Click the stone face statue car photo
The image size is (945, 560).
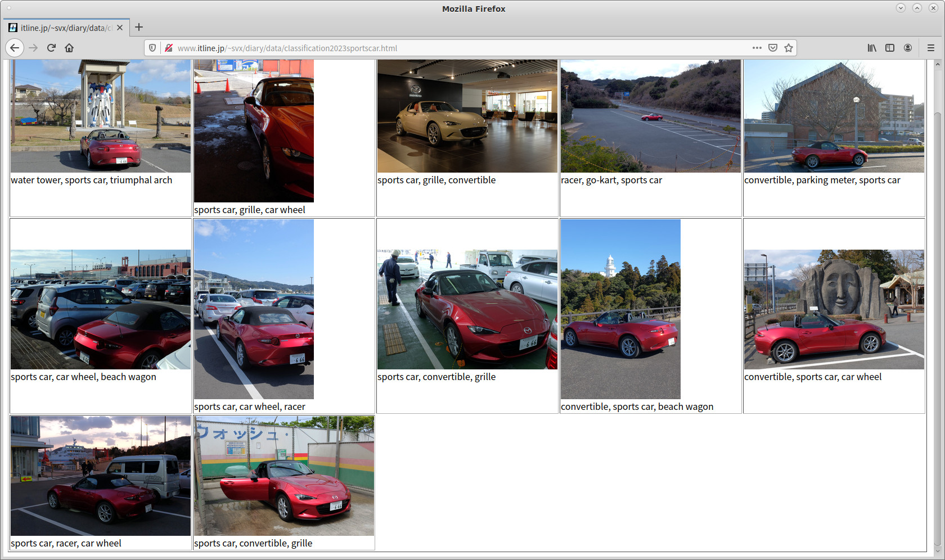point(834,309)
